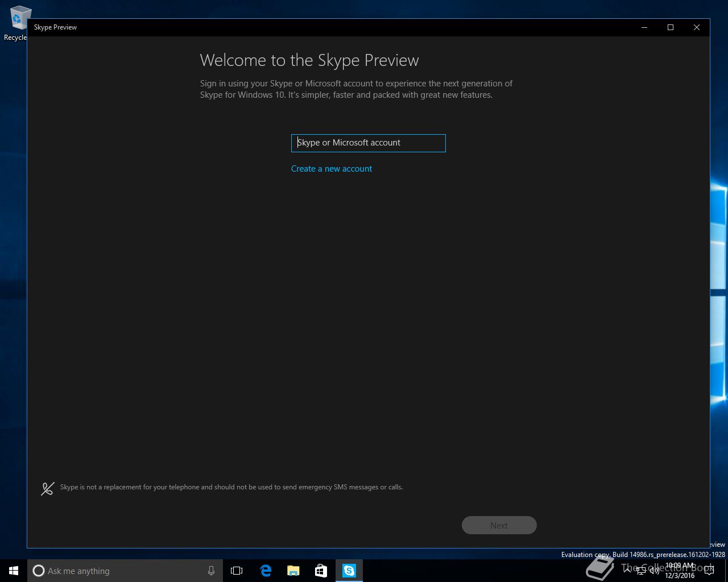Close the Skype Preview window

[x=697, y=27]
